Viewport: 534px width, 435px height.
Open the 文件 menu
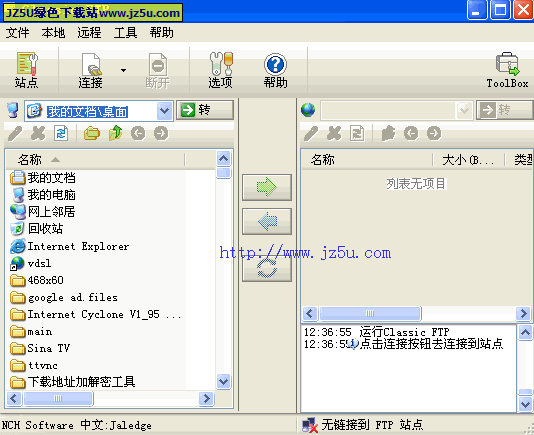coord(17,33)
